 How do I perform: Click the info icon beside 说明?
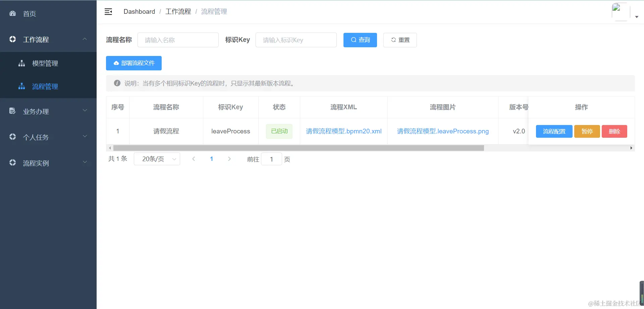click(x=117, y=83)
